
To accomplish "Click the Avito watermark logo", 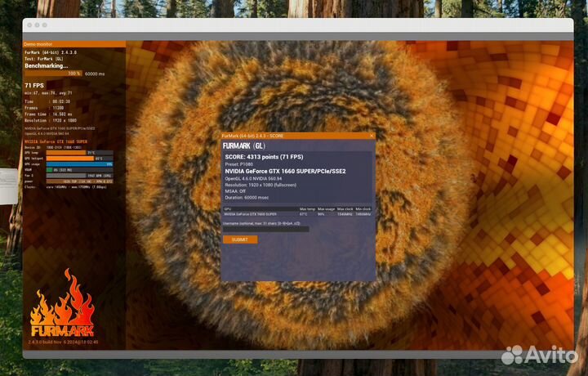I will [x=537, y=354].
